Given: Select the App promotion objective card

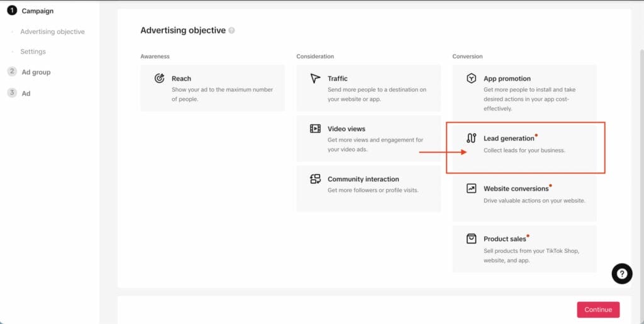Looking at the screenshot, I should tap(525, 93).
